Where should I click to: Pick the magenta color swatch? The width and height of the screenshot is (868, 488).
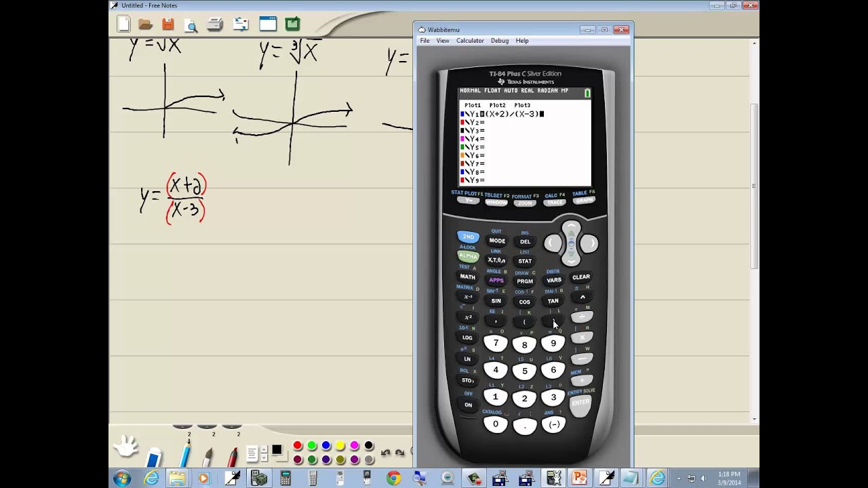[x=355, y=445]
